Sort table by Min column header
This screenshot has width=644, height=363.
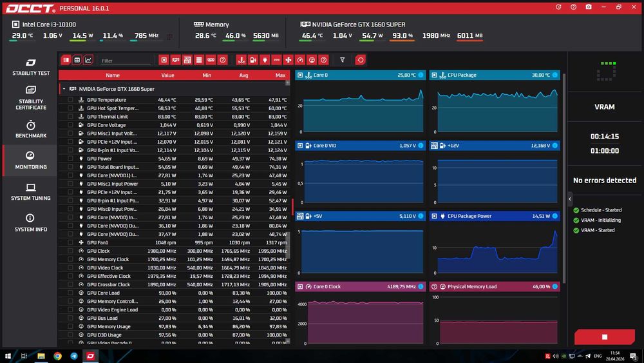pyautogui.click(x=207, y=75)
